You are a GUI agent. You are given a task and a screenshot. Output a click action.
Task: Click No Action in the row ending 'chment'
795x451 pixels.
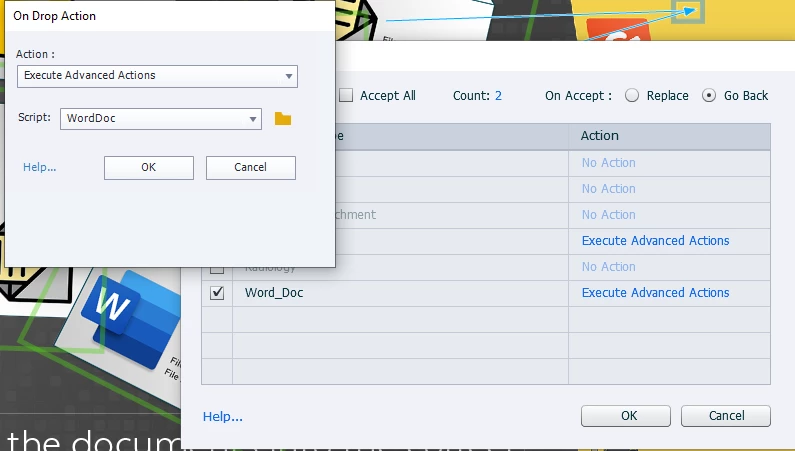pyautogui.click(x=608, y=215)
